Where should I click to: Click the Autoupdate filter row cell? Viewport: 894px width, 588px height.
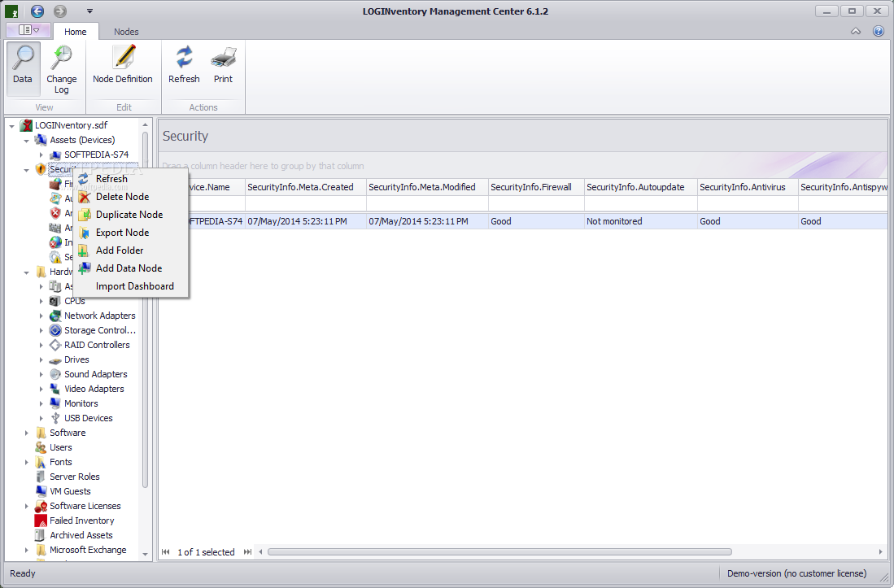pyautogui.click(x=641, y=203)
